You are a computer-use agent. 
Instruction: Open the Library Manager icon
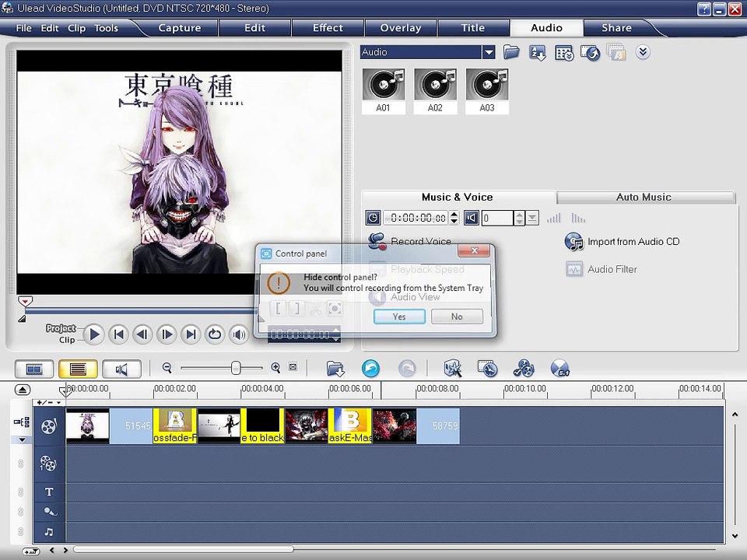(x=564, y=53)
